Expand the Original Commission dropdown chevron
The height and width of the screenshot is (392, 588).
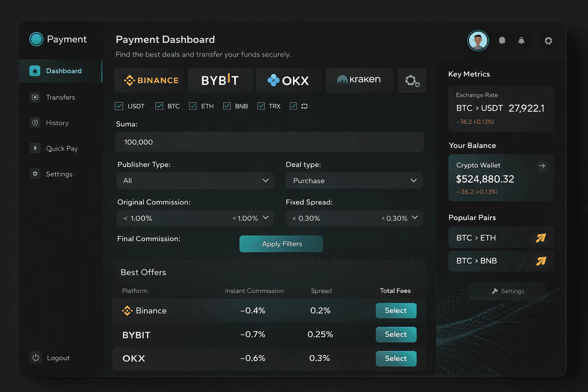[266, 217]
